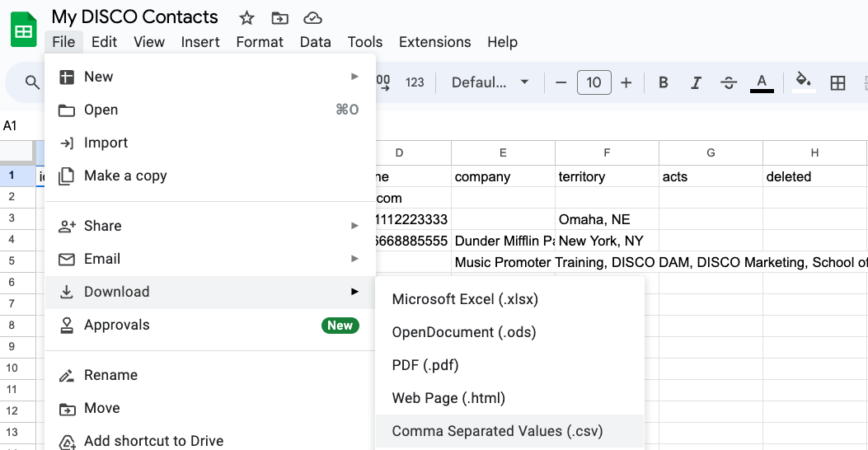The width and height of the screenshot is (868, 450).
Task: Star this spreadsheet document
Action: tap(246, 17)
